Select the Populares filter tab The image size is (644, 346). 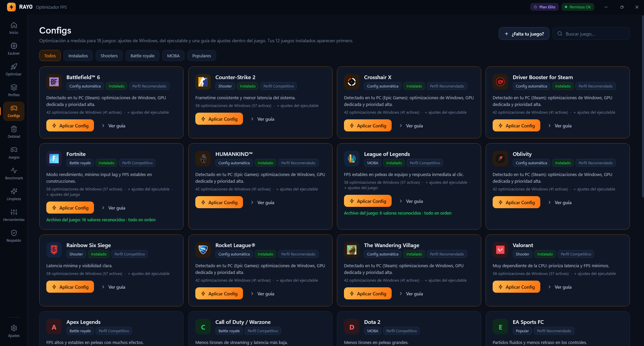point(202,56)
